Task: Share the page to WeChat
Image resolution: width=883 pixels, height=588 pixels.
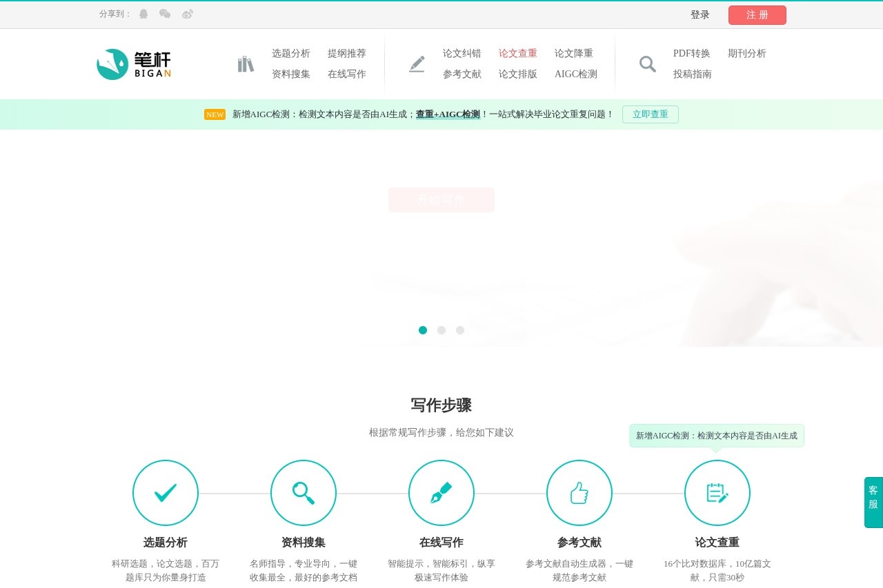Action: (163, 14)
